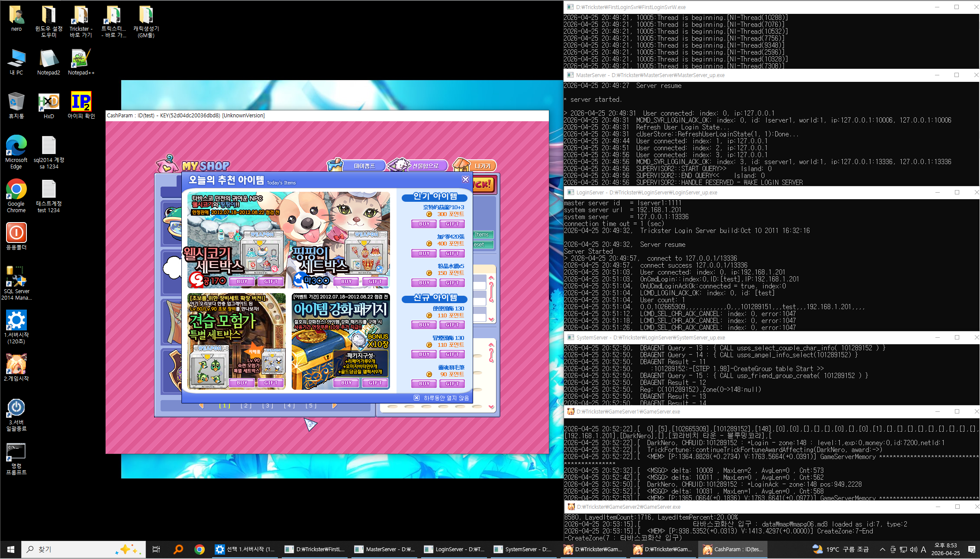Viewport: 980px width, 559px height.
Task: Click the next page orange arrow
Action: 334,406
